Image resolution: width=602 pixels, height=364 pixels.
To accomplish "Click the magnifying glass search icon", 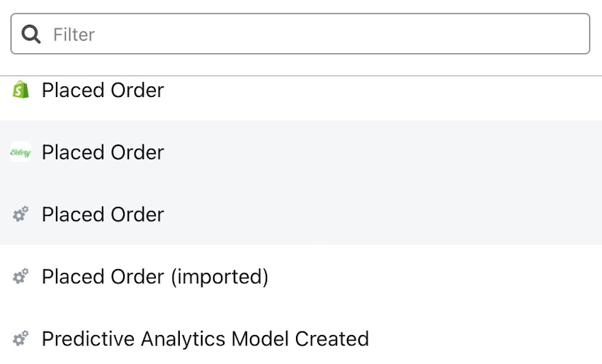I will click(x=31, y=34).
